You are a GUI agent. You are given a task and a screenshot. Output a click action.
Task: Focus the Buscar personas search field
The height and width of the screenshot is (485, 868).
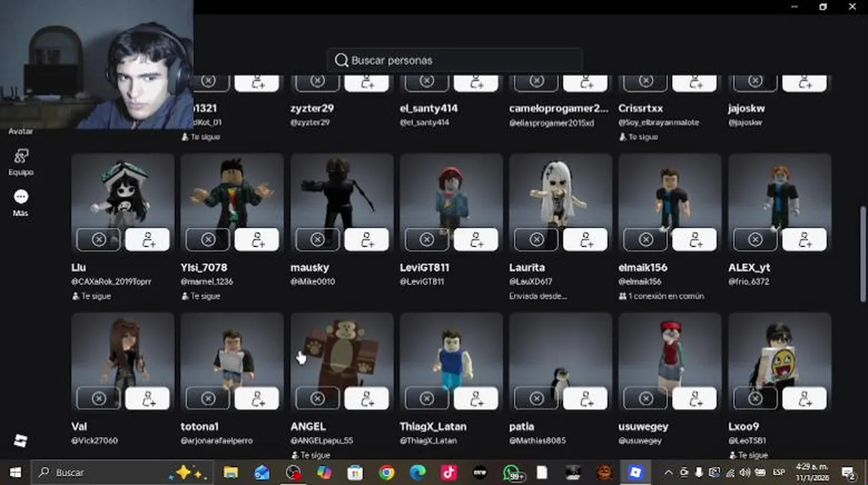point(454,60)
